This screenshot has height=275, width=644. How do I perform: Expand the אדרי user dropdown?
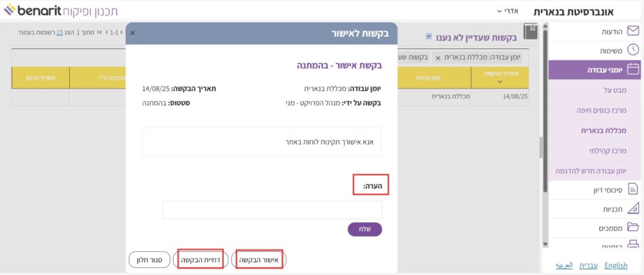click(x=508, y=11)
